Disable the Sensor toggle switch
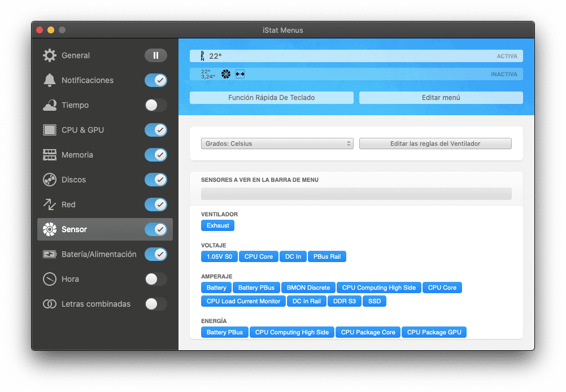This screenshot has height=392, width=566. (155, 229)
